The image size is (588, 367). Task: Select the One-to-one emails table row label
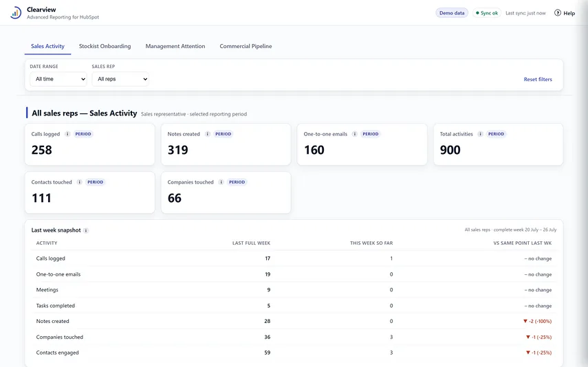(58, 274)
